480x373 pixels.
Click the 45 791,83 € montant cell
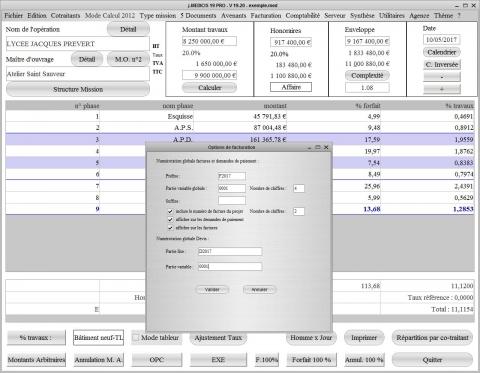[240, 116]
